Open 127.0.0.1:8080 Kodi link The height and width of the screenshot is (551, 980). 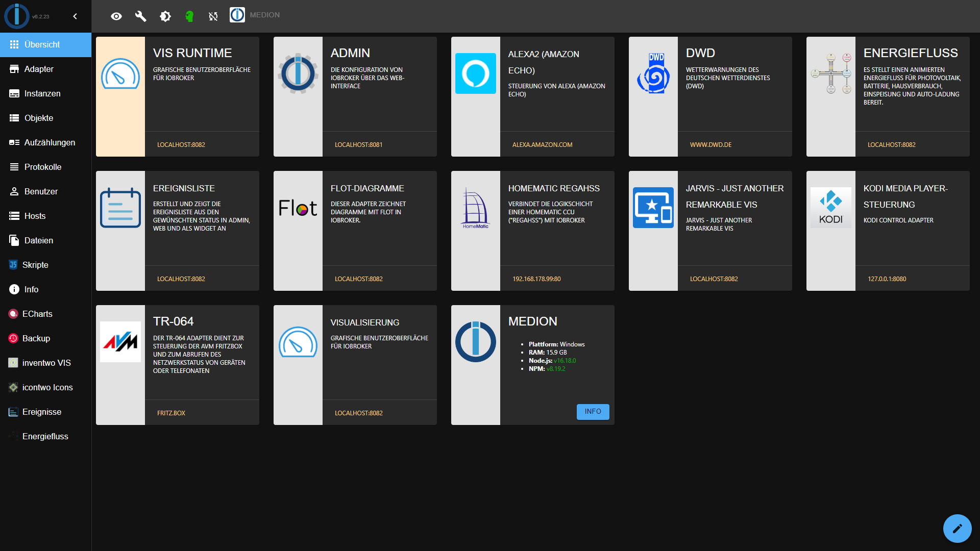pyautogui.click(x=887, y=279)
